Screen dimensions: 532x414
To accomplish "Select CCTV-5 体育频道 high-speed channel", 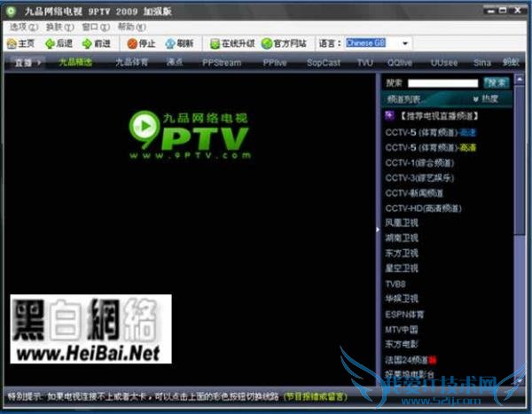I will click(x=430, y=132).
